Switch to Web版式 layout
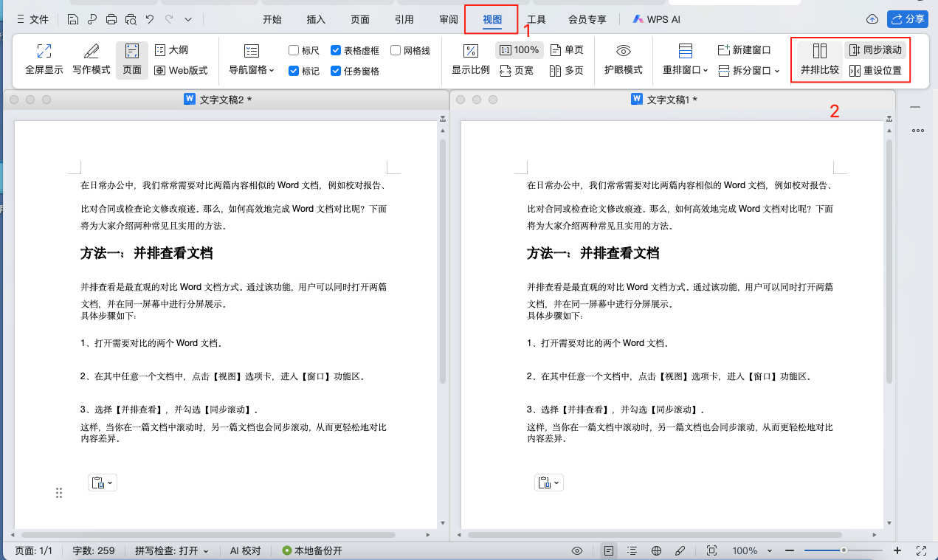 pyautogui.click(x=182, y=71)
